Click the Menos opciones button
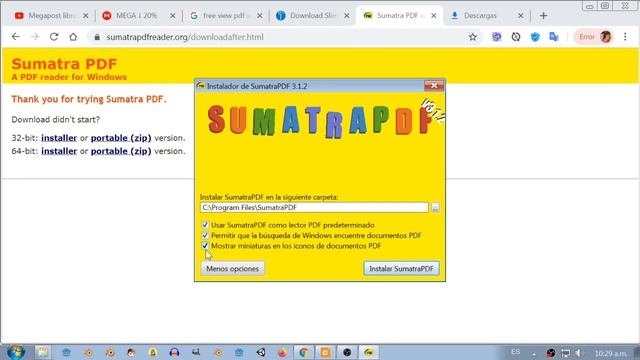Image resolution: width=640 pixels, height=360 pixels. point(232,269)
